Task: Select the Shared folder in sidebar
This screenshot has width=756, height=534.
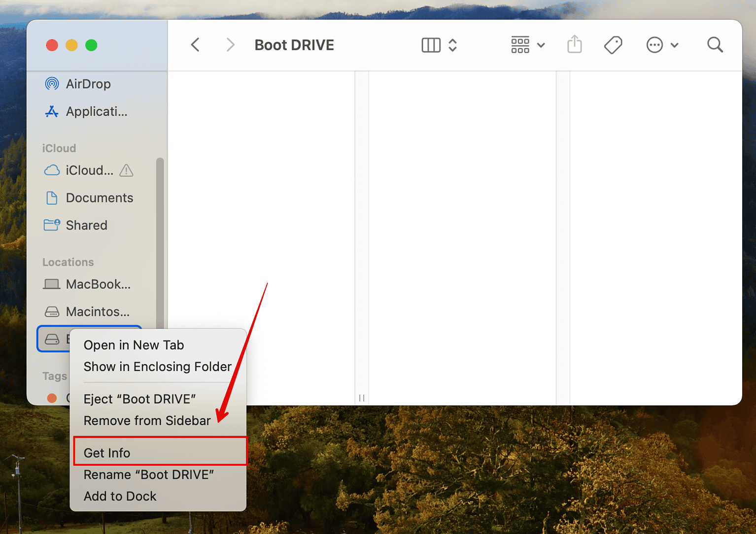Action: (87, 225)
